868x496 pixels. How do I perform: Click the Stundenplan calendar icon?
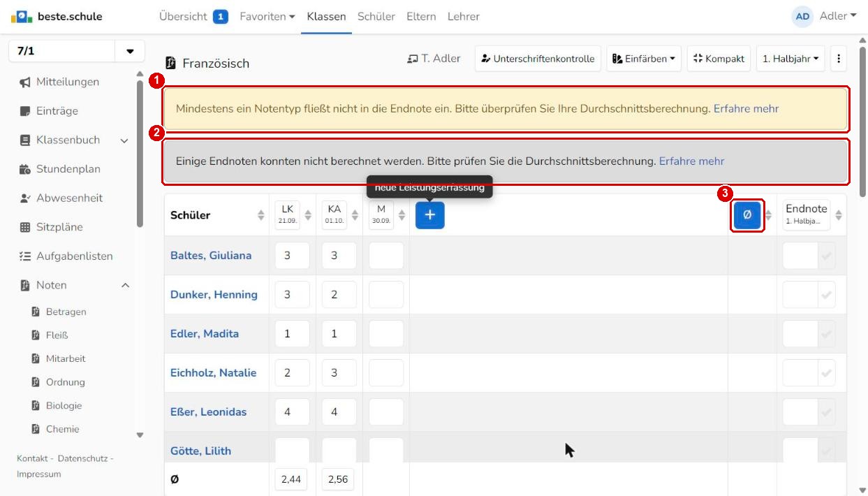tap(25, 169)
